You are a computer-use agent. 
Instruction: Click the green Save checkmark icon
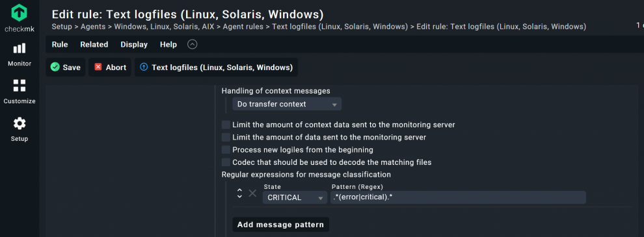55,67
